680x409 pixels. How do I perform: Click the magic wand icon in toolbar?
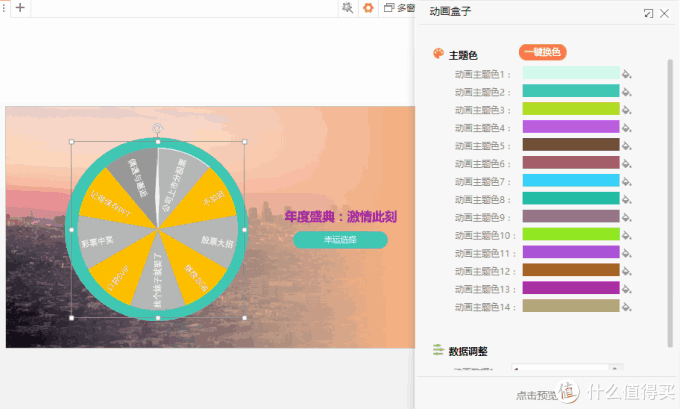click(x=347, y=8)
